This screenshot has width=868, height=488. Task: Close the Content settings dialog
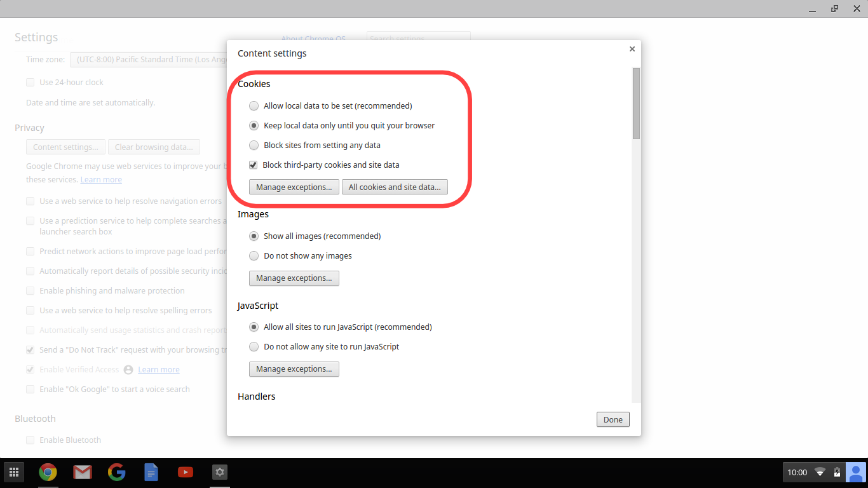click(632, 49)
